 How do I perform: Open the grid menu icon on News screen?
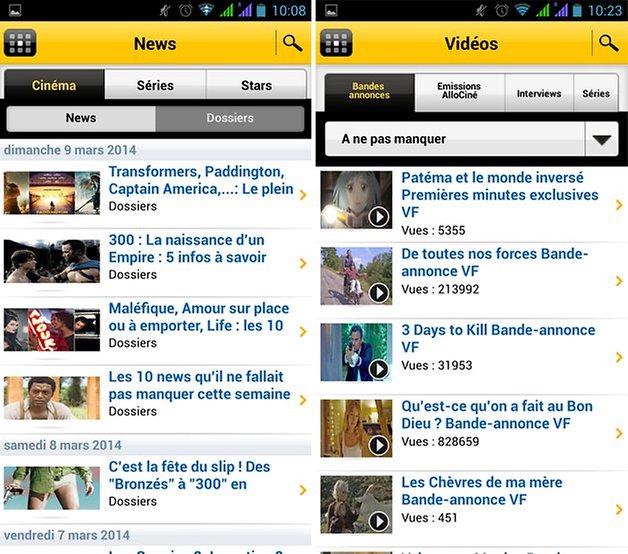20,43
